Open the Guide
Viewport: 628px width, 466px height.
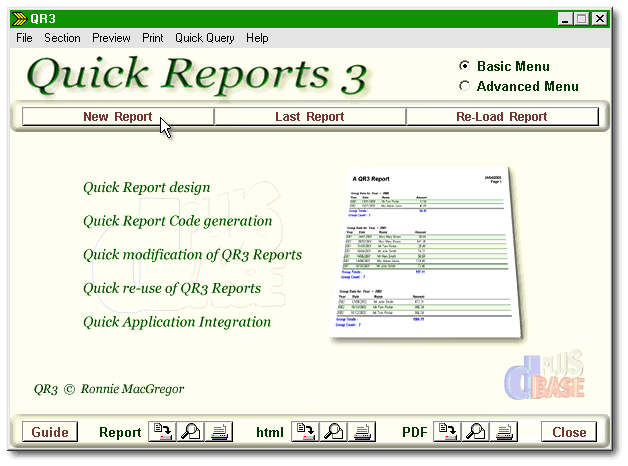tap(50, 432)
